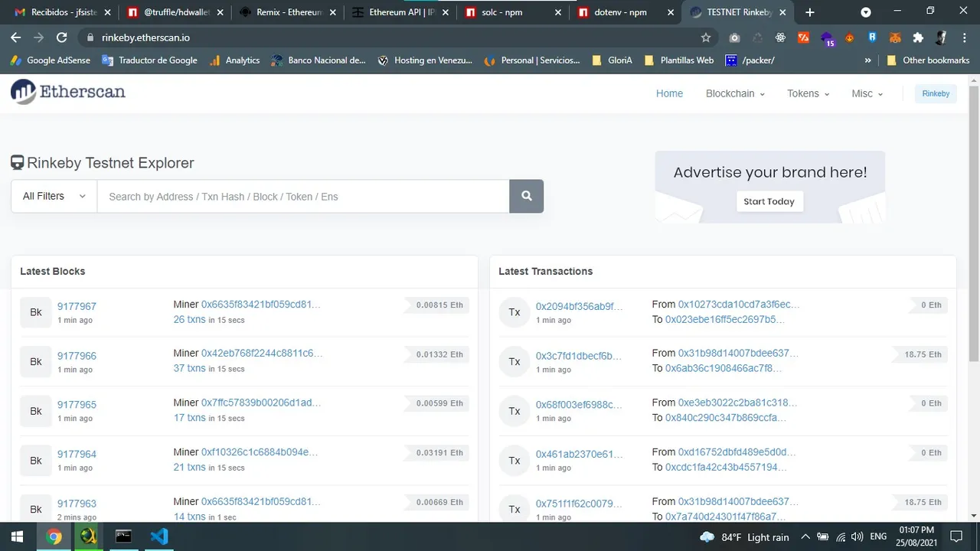Open Traductor de Google bookmark
Viewport: 980px width, 551px height.
click(x=149, y=60)
